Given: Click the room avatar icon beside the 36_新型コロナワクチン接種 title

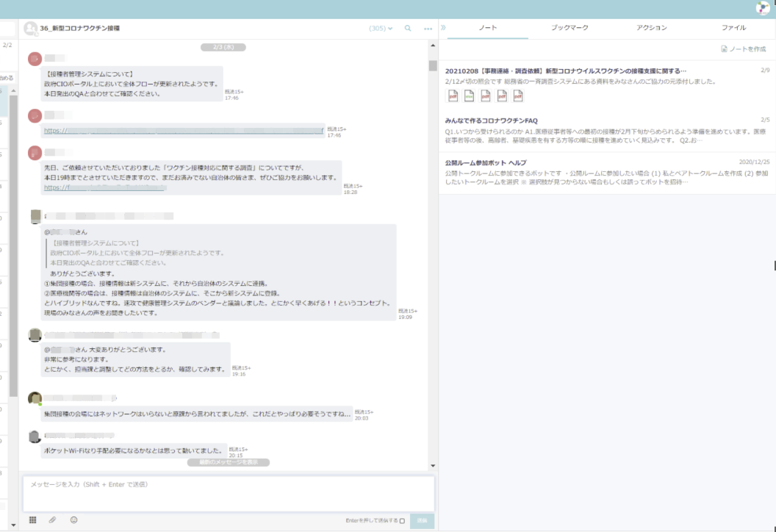Looking at the screenshot, I should click(31, 28).
